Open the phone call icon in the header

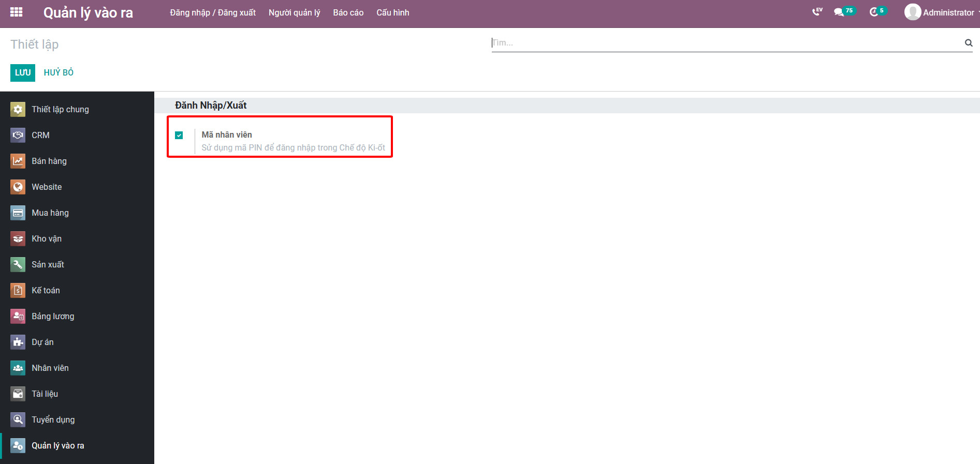[817, 12]
